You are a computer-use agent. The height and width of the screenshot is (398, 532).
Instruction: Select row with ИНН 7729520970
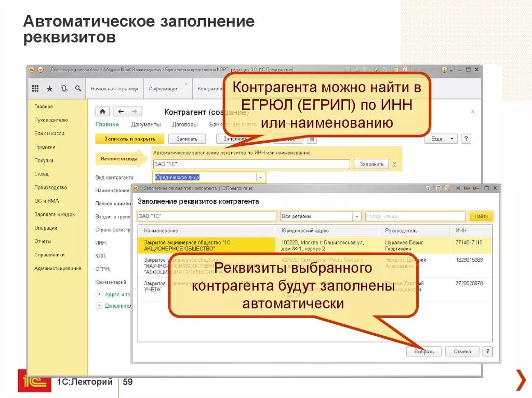click(x=314, y=289)
